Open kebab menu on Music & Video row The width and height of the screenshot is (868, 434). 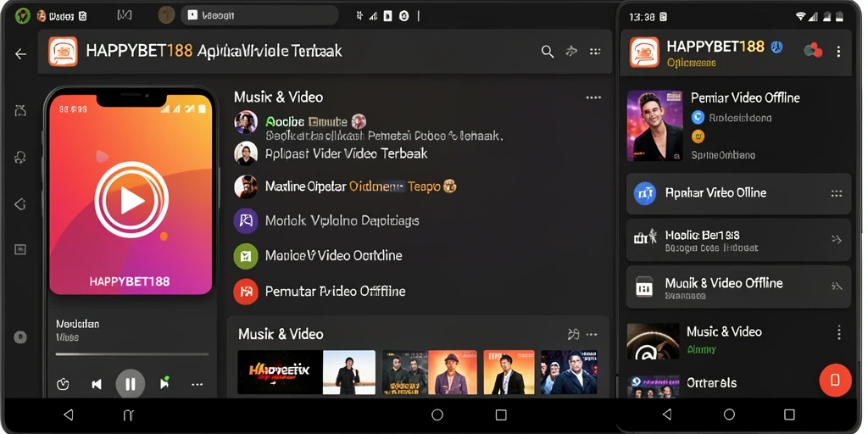tap(839, 332)
